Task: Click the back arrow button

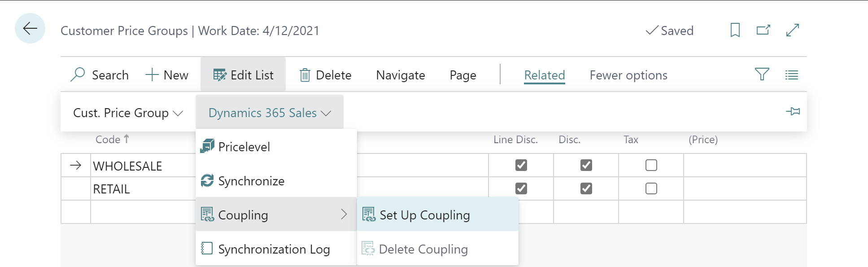Action: [30, 29]
